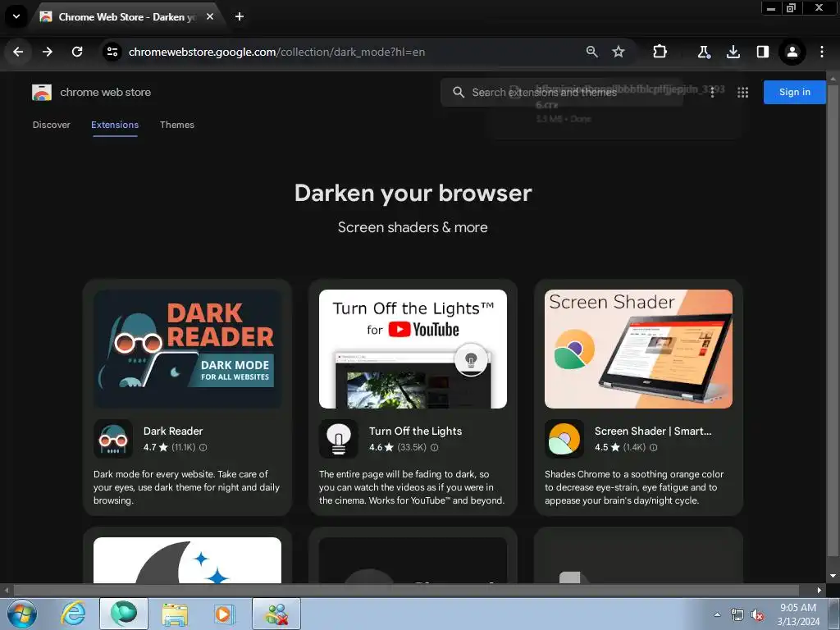Click the horizontal scrollbar right arrow

coord(819,591)
